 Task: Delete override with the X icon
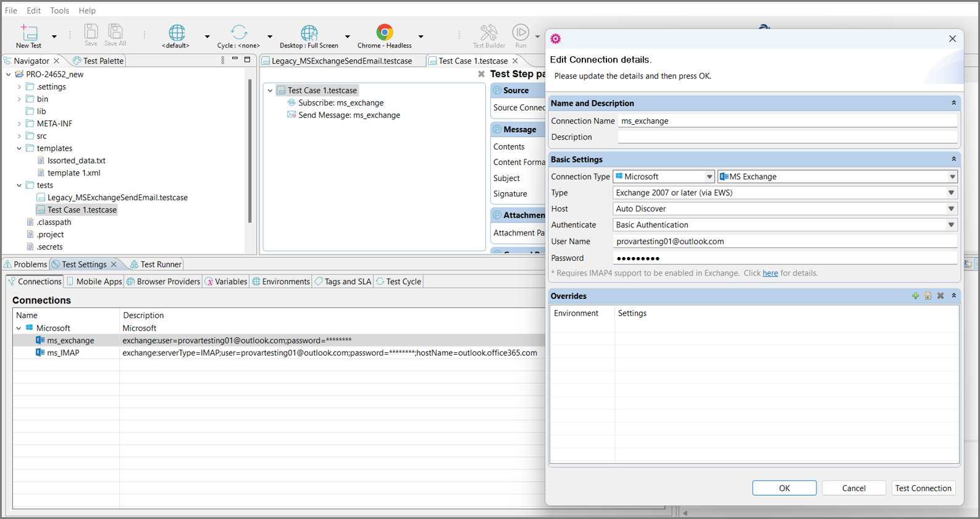tap(940, 296)
